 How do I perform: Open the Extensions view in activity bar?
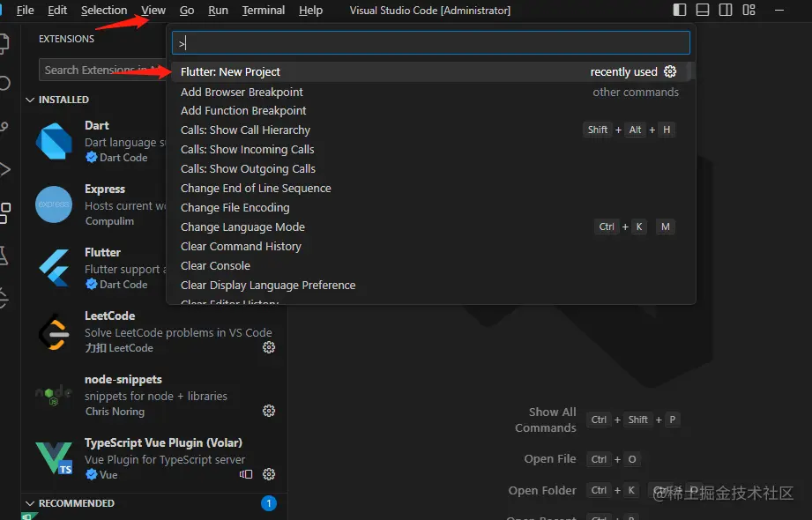(5, 213)
